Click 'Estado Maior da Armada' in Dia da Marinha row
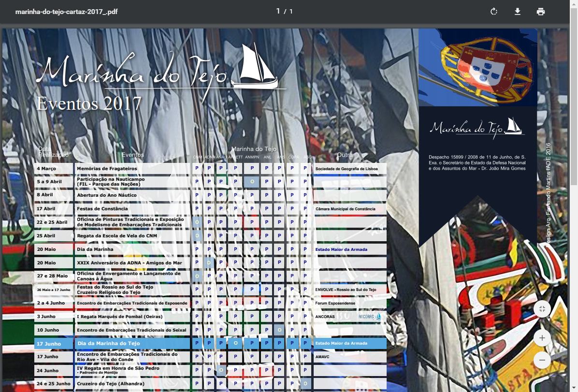This screenshot has width=578, height=392. pyautogui.click(x=341, y=250)
